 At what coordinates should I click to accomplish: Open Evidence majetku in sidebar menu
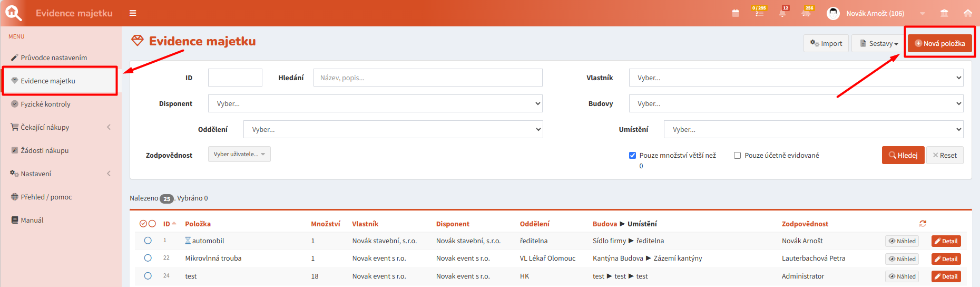(x=48, y=81)
